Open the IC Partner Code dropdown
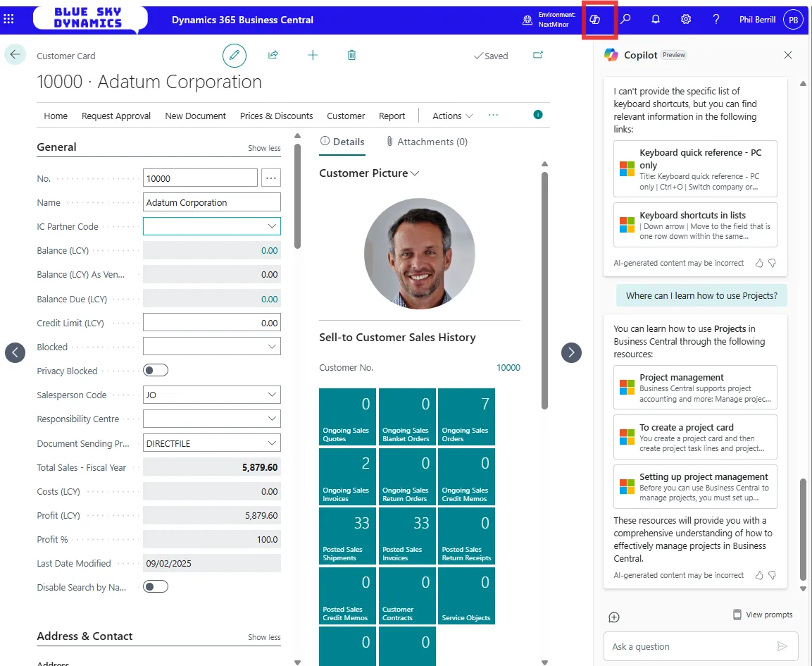The height and width of the screenshot is (666, 812). click(x=272, y=226)
